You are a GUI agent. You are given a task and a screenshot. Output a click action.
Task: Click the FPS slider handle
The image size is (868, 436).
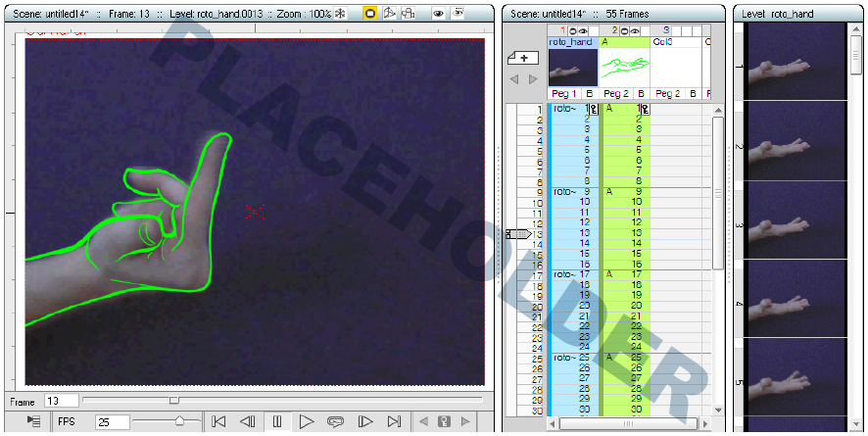click(x=179, y=421)
